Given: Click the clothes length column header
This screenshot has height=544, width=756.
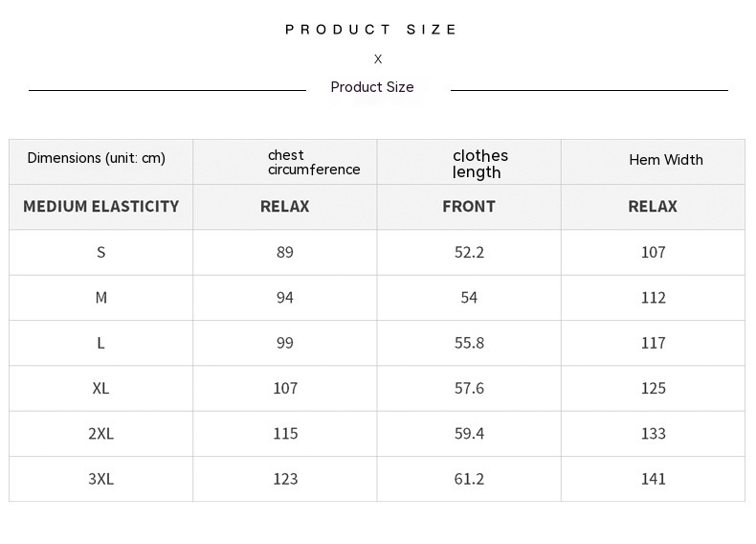Looking at the screenshot, I should 469,162.
